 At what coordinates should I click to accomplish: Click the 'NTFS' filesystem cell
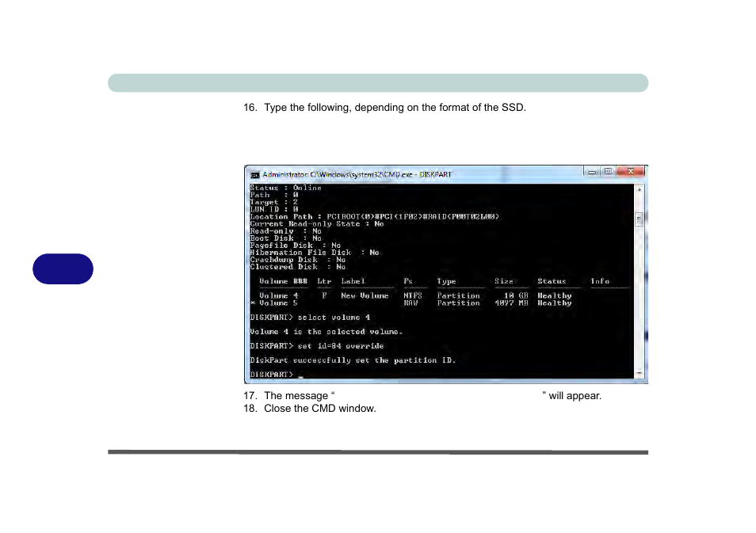(x=413, y=296)
